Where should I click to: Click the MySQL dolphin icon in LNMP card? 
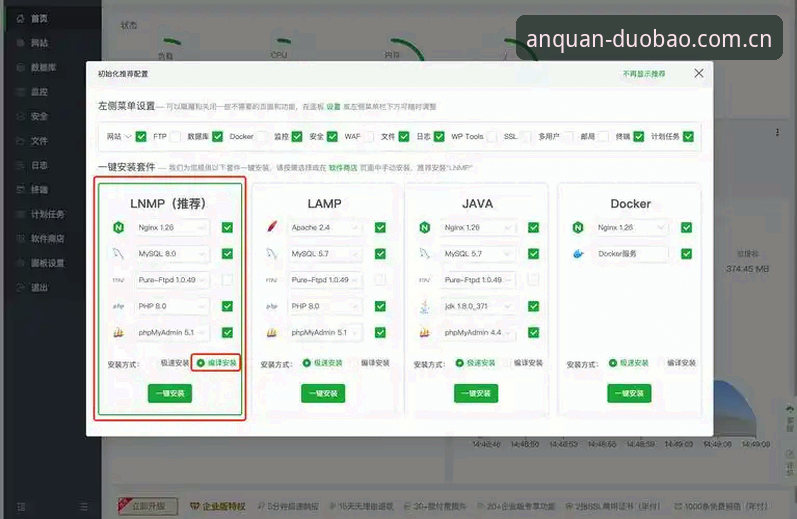point(118,254)
